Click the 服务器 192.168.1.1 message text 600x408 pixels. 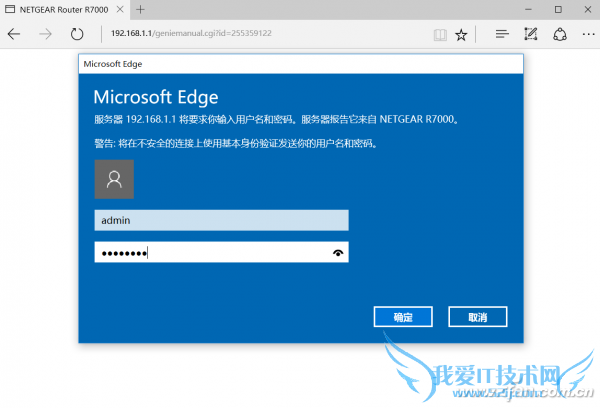tap(276, 119)
